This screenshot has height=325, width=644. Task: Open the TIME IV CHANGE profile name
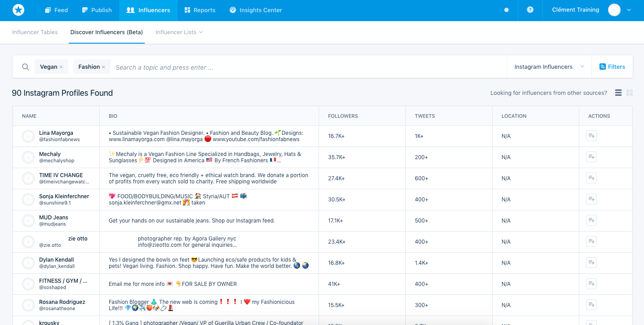[x=61, y=175]
